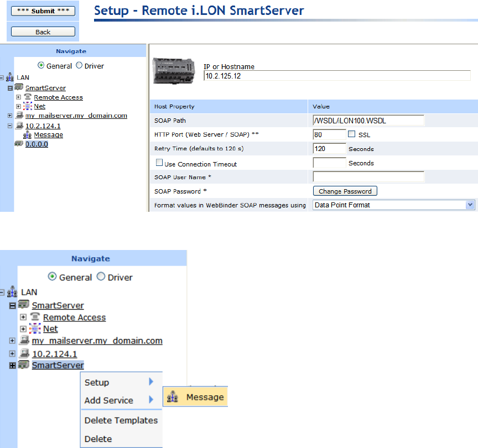Click the my_mailserver icon in tree listing 0.0.0.0
478x448 pixels.
(19, 116)
